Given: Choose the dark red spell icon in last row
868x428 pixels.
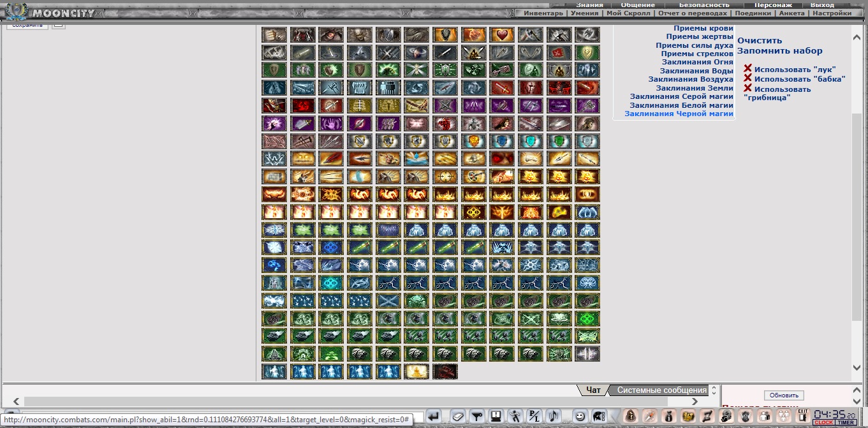Looking at the screenshot, I should tap(445, 372).
